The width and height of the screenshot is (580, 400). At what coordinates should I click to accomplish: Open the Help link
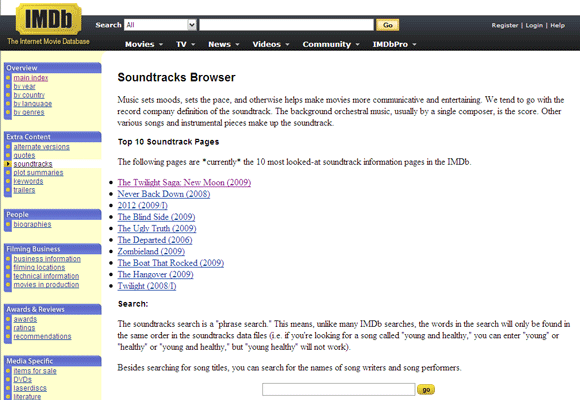pos(557,25)
